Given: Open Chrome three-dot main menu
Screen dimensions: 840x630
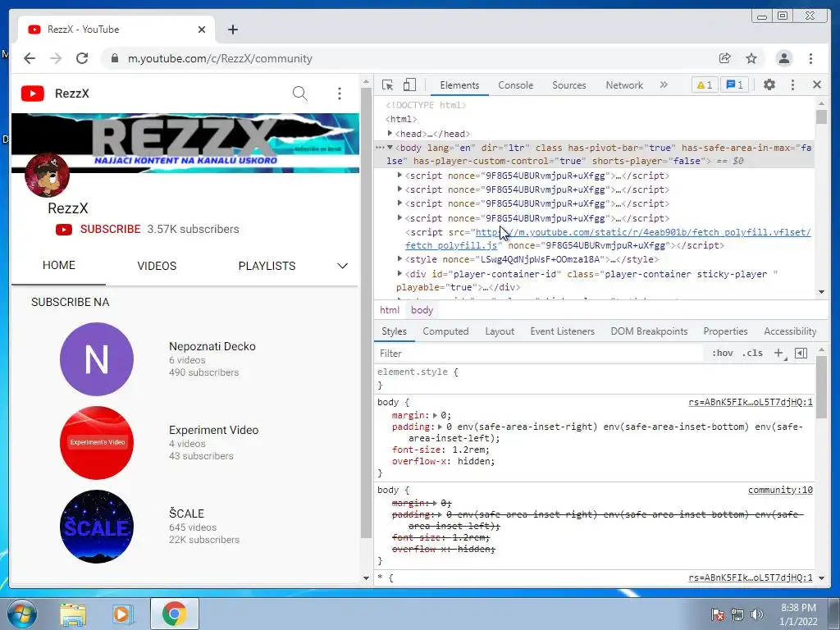Looking at the screenshot, I should (x=811, y=58).
